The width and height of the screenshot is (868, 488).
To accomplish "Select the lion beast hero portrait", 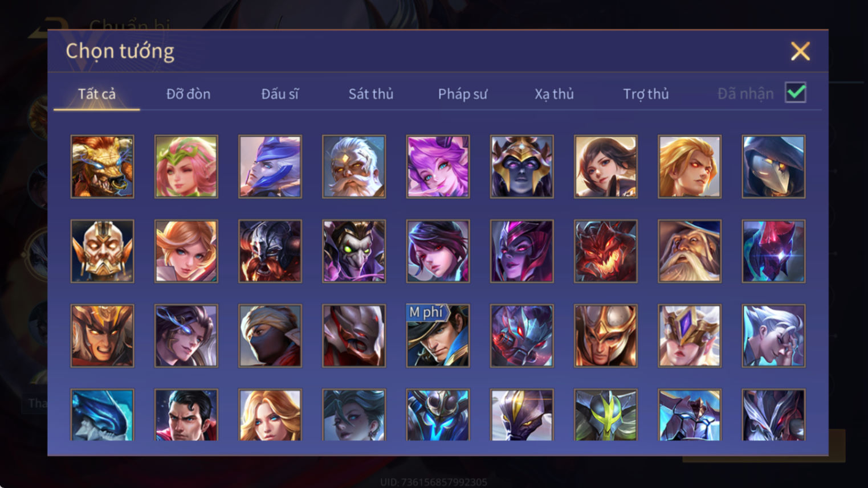I will coord(102,166).
